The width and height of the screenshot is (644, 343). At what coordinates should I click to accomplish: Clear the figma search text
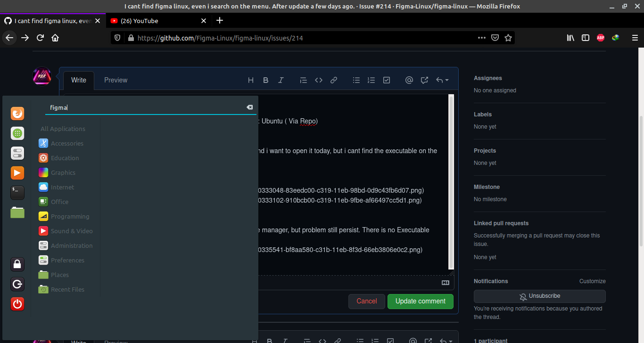[x=250, y=107]
